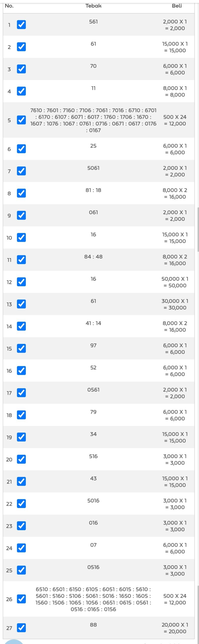Screen dimensions: 199x644
Task: Click the No. column header
Action: tap(9, 6)
